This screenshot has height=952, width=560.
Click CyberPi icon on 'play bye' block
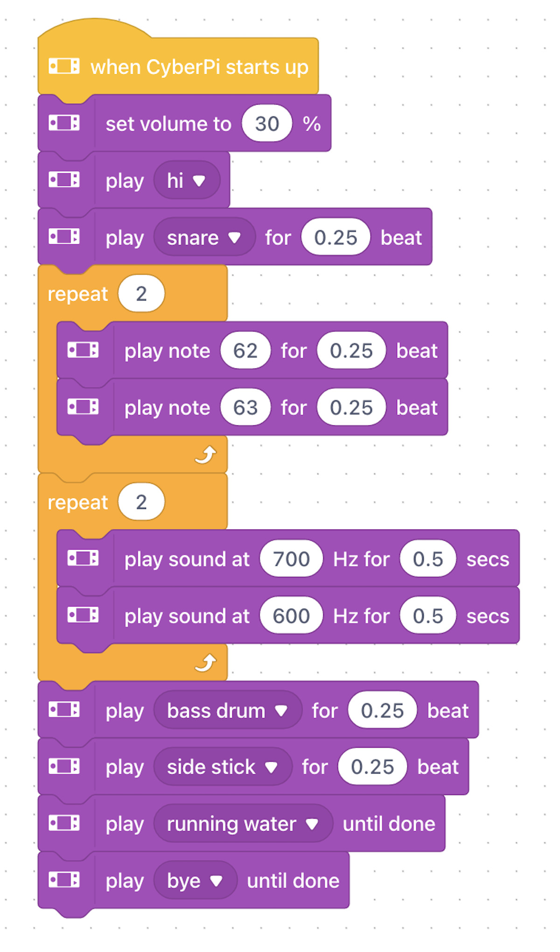(64, 880)
